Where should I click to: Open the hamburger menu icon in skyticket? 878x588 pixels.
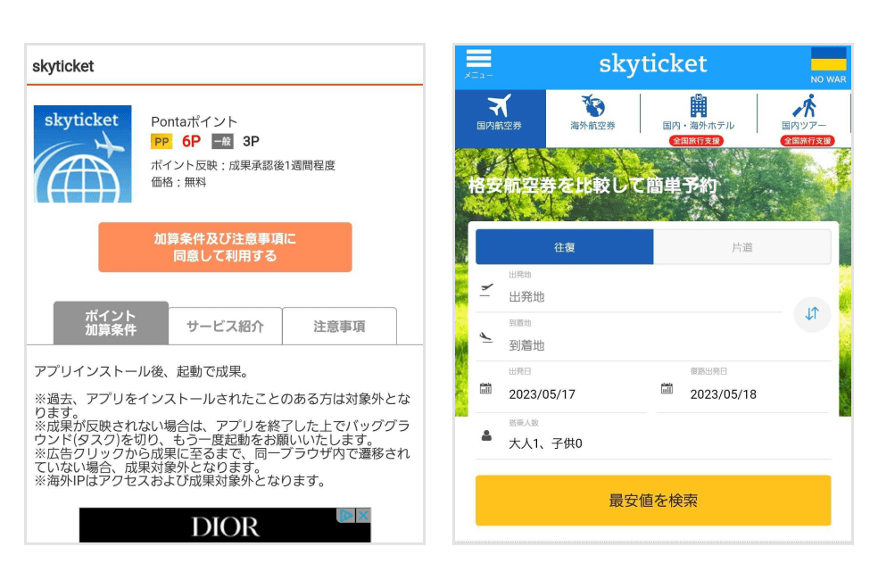(479, 63)
